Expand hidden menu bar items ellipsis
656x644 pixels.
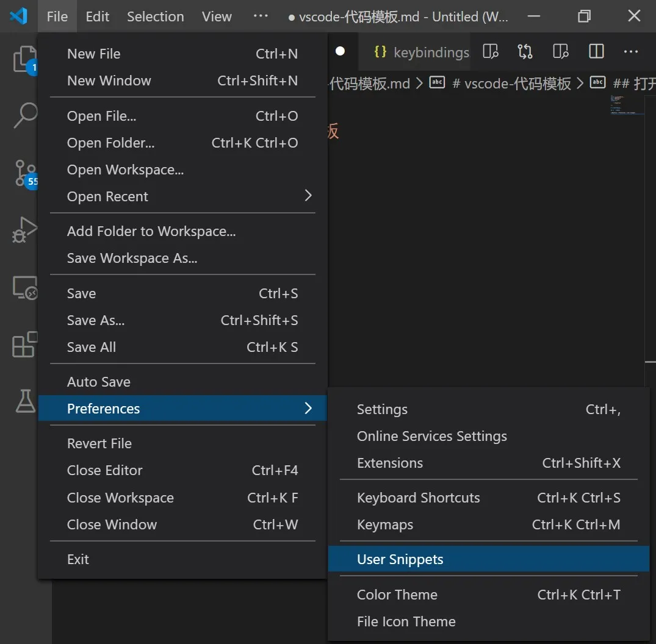tap(261, 16)
